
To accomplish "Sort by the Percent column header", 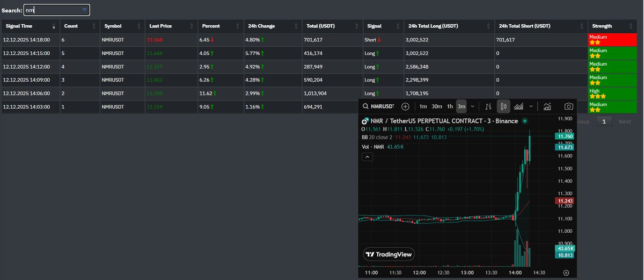I will [220, 26].
